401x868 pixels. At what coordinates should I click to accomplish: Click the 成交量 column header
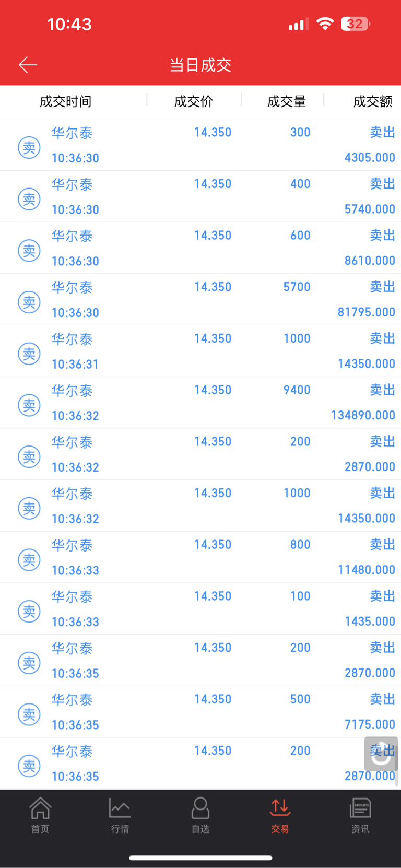[x=287, y=101]
